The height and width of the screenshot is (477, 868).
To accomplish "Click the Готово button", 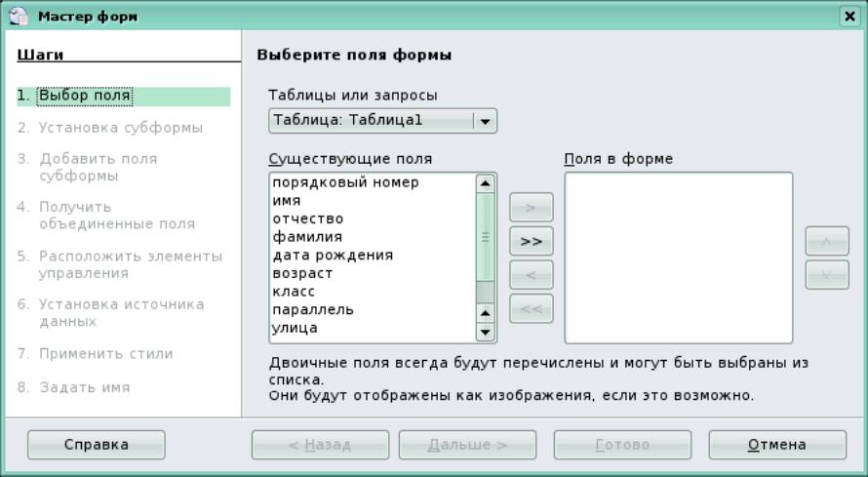I will (x=623, y=445).
